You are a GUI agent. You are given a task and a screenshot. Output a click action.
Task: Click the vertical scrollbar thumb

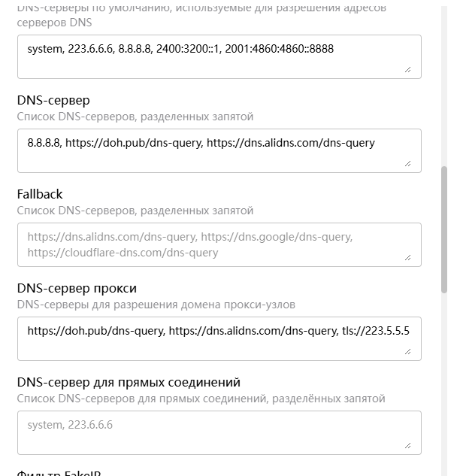tap(444, 229)
